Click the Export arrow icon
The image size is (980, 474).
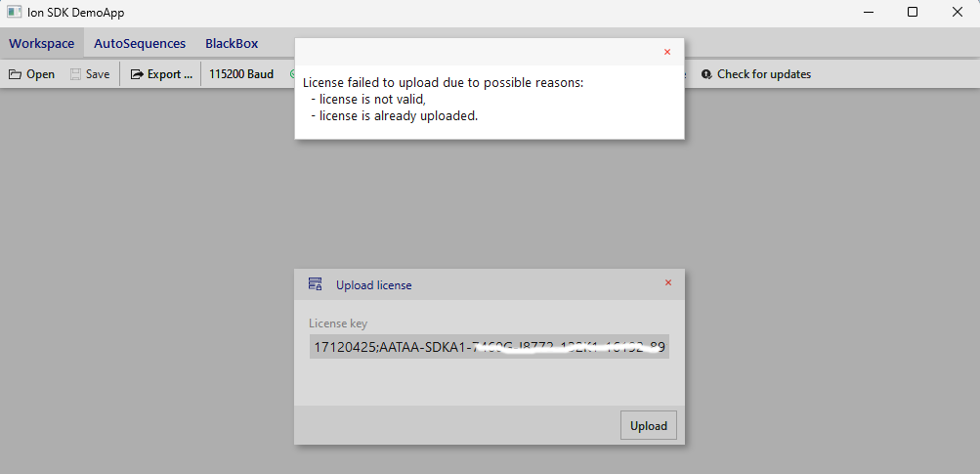click(137, 74)
